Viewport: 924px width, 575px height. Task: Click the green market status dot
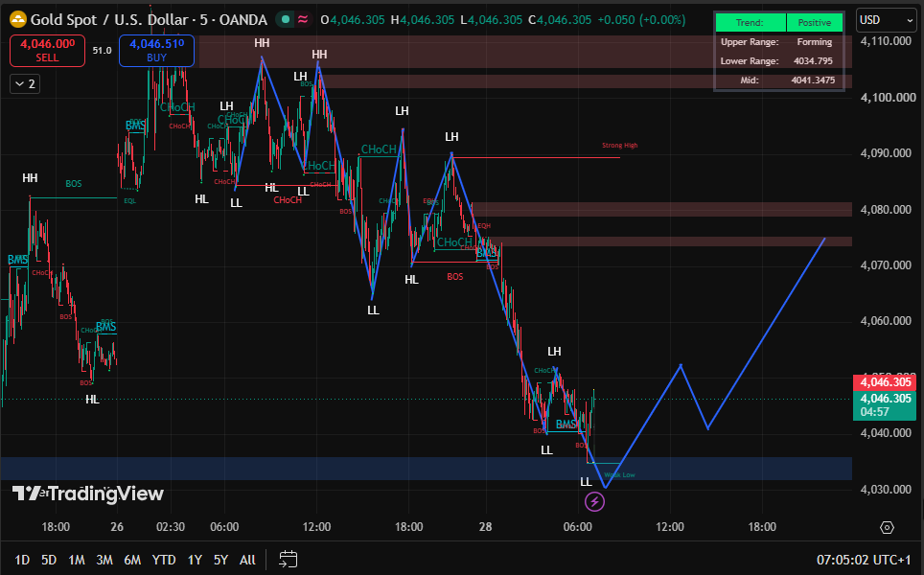286,19
